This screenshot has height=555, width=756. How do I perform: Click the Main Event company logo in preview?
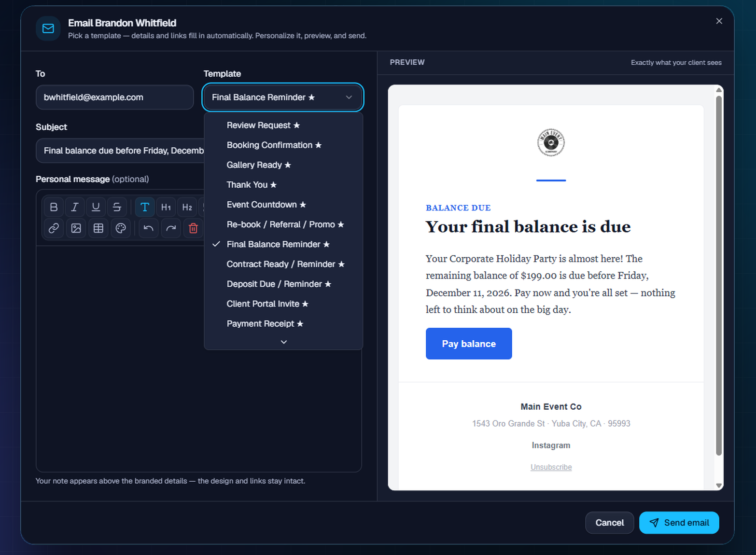[x=551, y=142]
